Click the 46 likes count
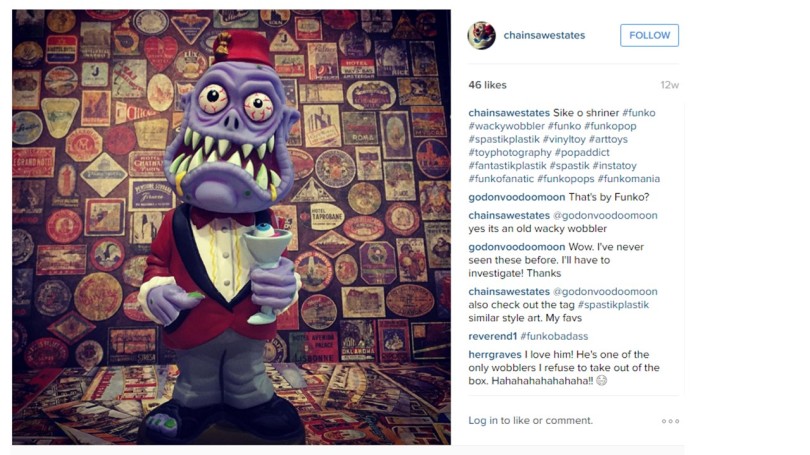 tap(487, 85)
